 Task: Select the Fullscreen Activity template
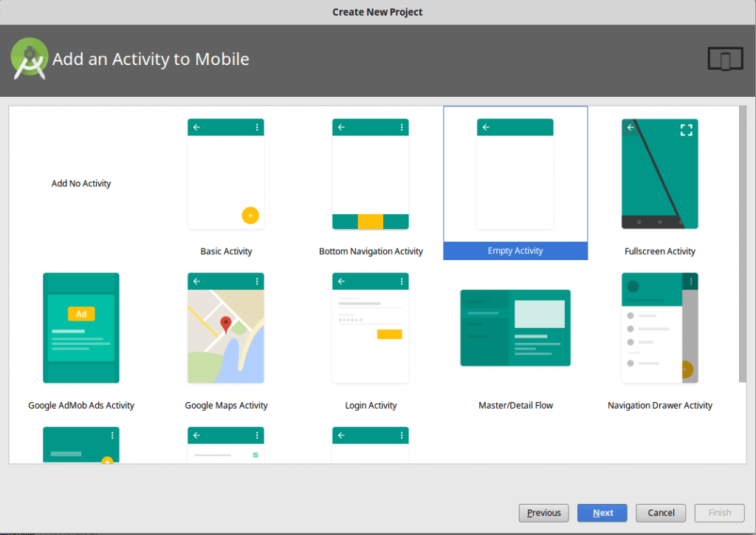[x=659, y=174]
